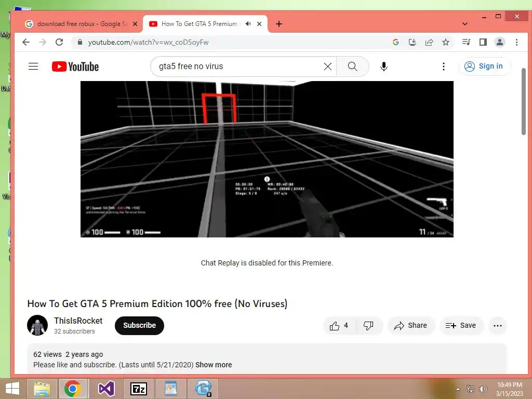Open the ThisIsRocket channel avatar
The image size is (532, 399).
coord(37,325)
